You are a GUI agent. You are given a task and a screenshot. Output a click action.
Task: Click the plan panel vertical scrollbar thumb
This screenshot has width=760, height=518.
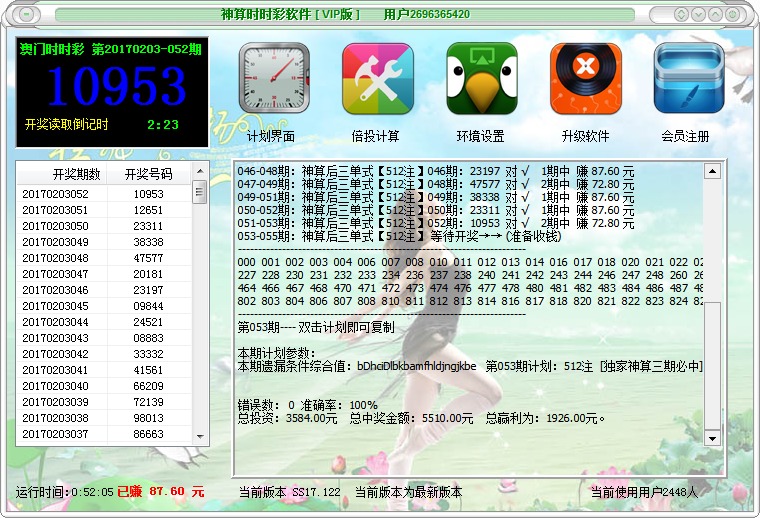pyautogui.click(x=712, y=366)
